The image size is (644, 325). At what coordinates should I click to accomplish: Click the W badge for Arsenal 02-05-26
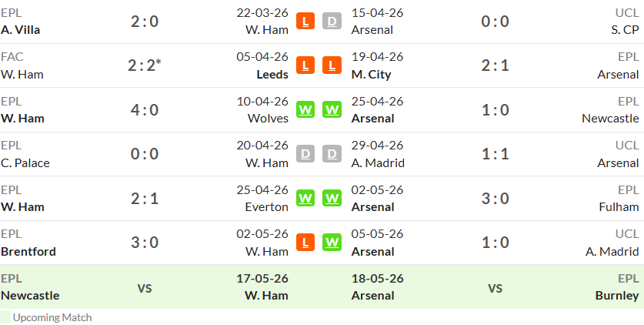tap(332, 199)
